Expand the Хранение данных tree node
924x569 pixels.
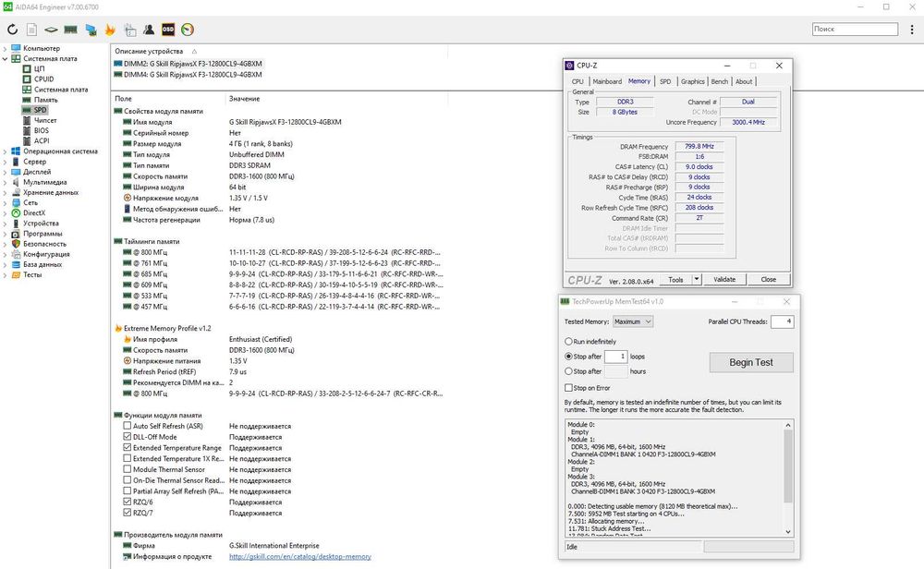[5, 193]
